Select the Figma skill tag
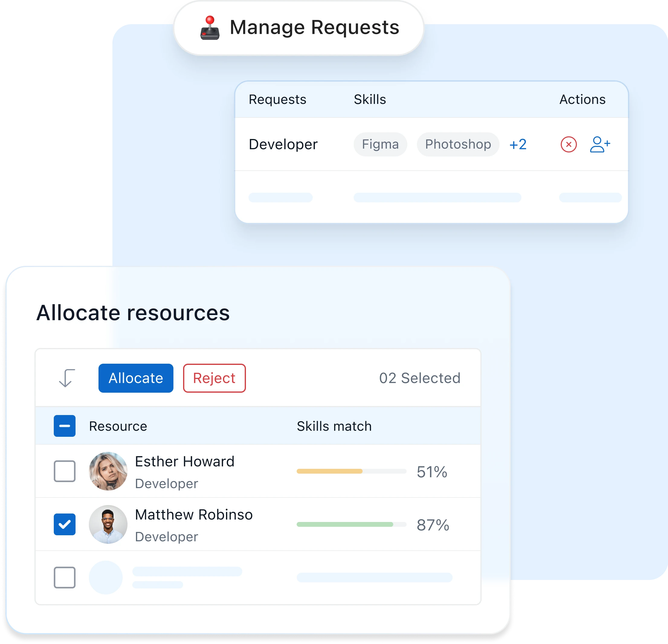Viewport: 668px width, 644px height. click(380, 144)
